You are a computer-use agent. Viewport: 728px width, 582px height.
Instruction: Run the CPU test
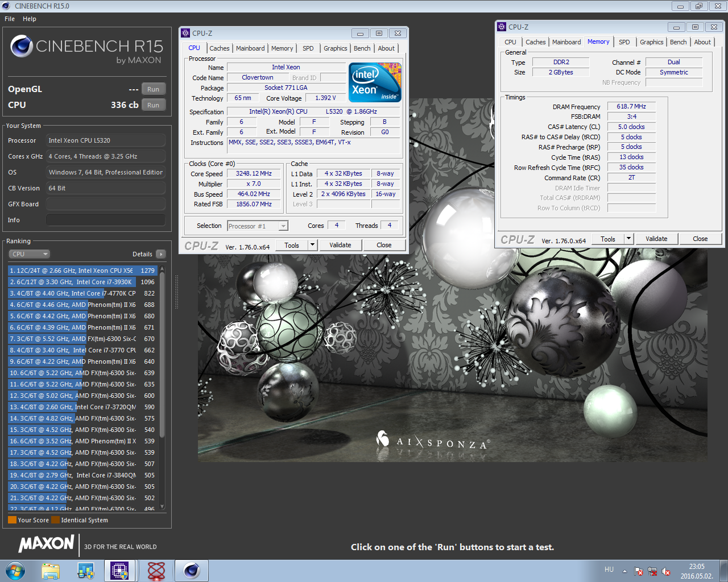pos(154,105)
